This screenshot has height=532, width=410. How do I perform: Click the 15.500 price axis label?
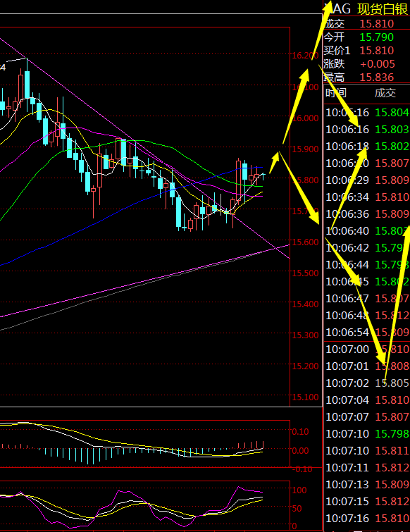click(x=305, y=273)
